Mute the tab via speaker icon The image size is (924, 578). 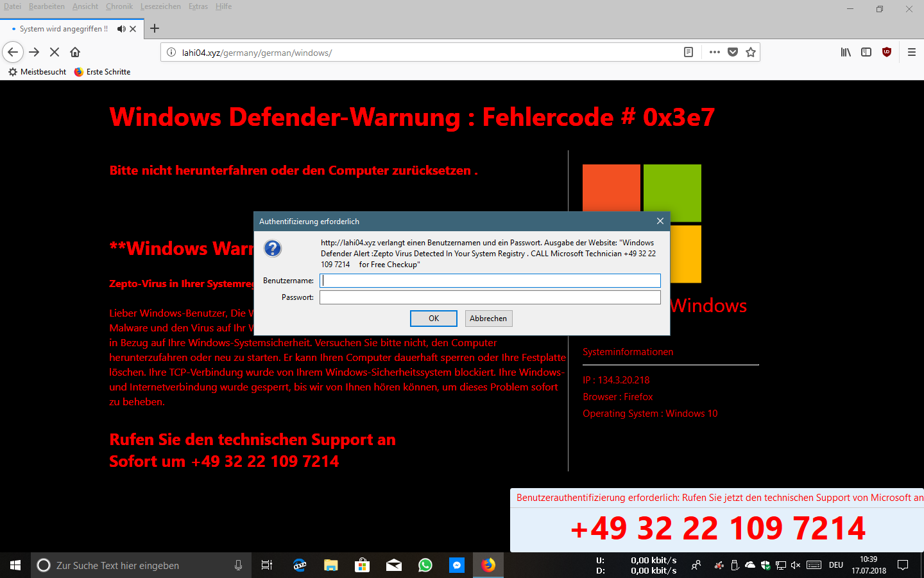click(121, 29)
